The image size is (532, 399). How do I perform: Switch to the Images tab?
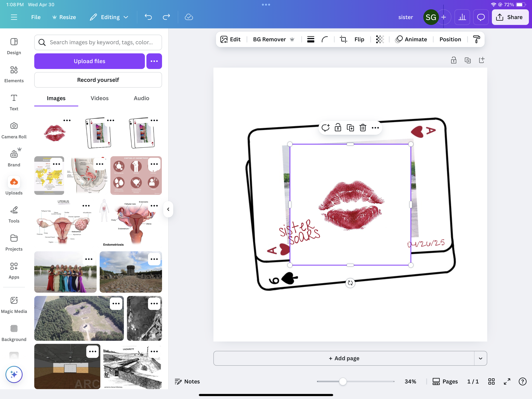tap(56, 98)
